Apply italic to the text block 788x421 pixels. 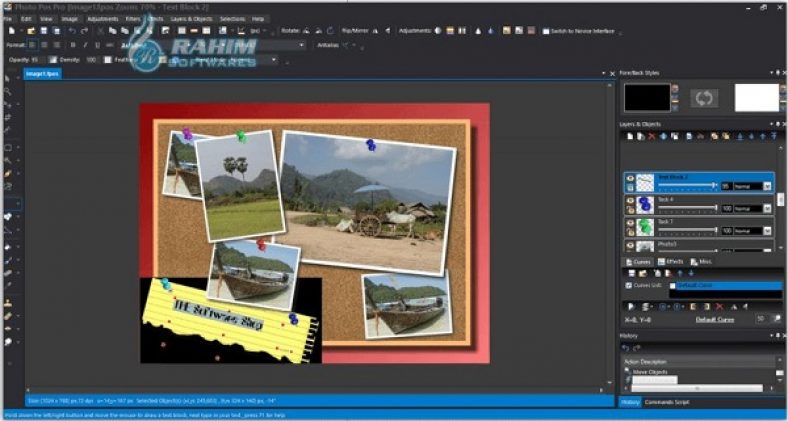pyautogui.click(x=85, y=45)
